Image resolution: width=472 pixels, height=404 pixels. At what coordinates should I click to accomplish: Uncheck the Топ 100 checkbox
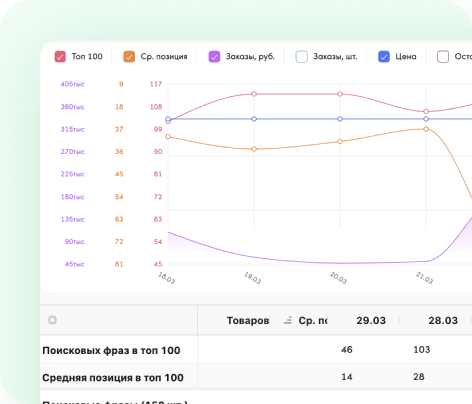click(60, 57)
